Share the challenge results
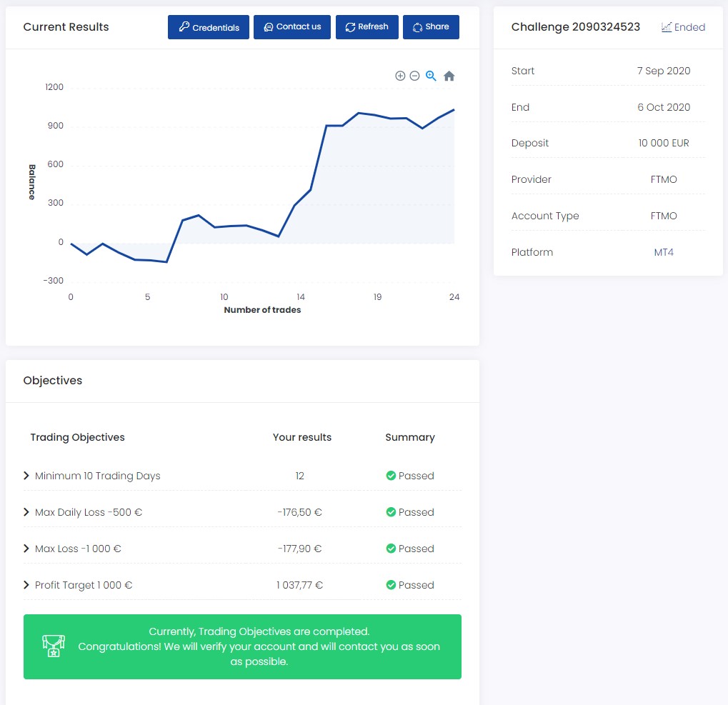 [431, 27]
